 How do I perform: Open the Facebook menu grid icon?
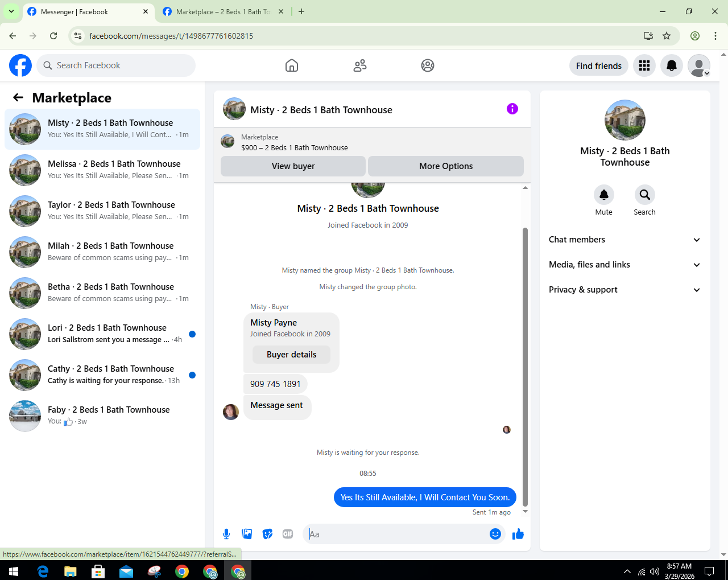[644, 65]
